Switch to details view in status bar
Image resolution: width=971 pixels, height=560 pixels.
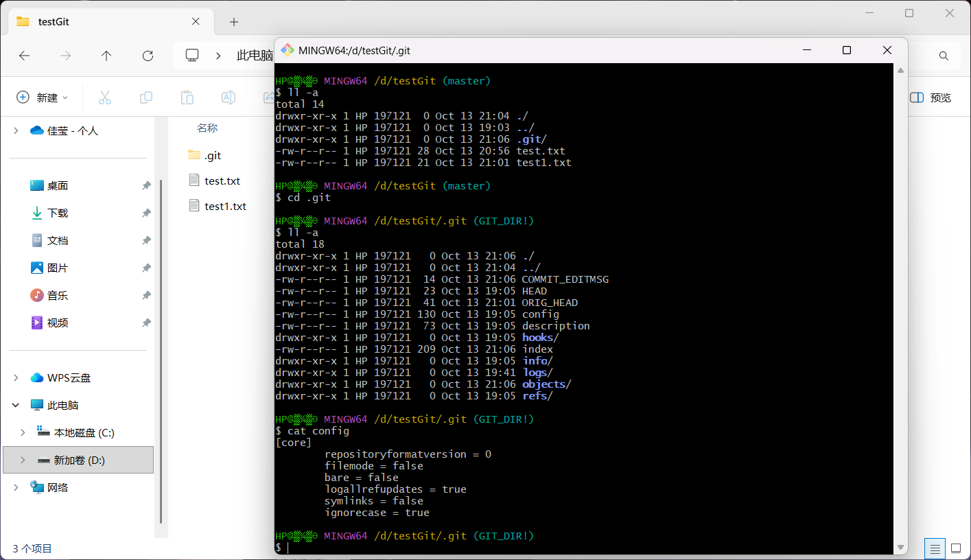click(x=935, y=549)
